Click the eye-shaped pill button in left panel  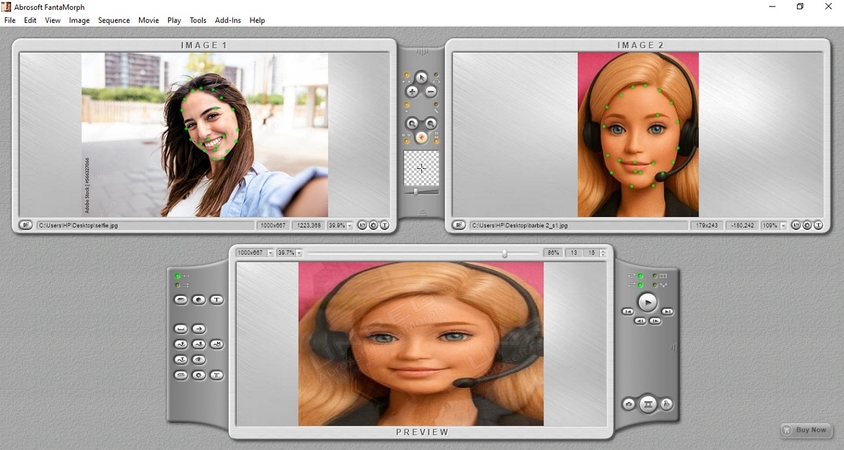click(199, 360)
